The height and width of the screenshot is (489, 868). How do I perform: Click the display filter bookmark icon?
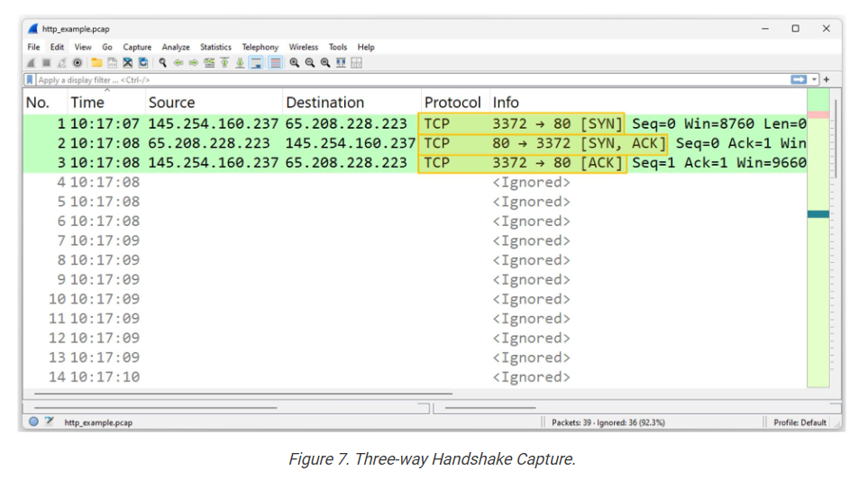point(30,80)
